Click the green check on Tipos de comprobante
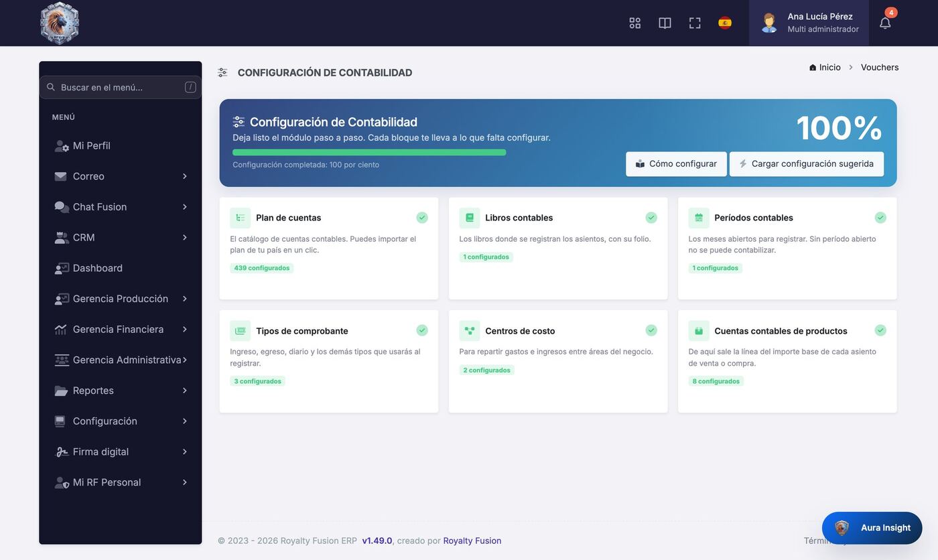The height and width of the screenshot is (560, 938). tap(422, 330)
